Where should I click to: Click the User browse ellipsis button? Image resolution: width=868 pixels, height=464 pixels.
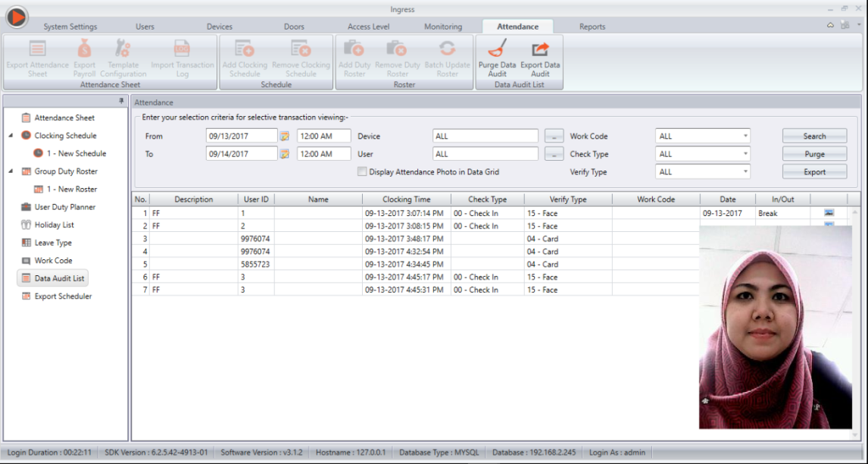pyautogui.click(x=554, y=154)
